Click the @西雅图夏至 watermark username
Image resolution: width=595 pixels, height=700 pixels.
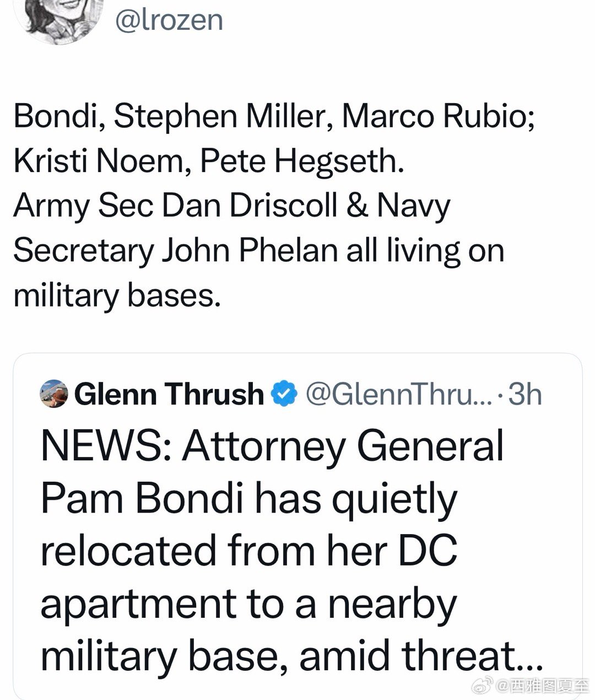point(543,687)
